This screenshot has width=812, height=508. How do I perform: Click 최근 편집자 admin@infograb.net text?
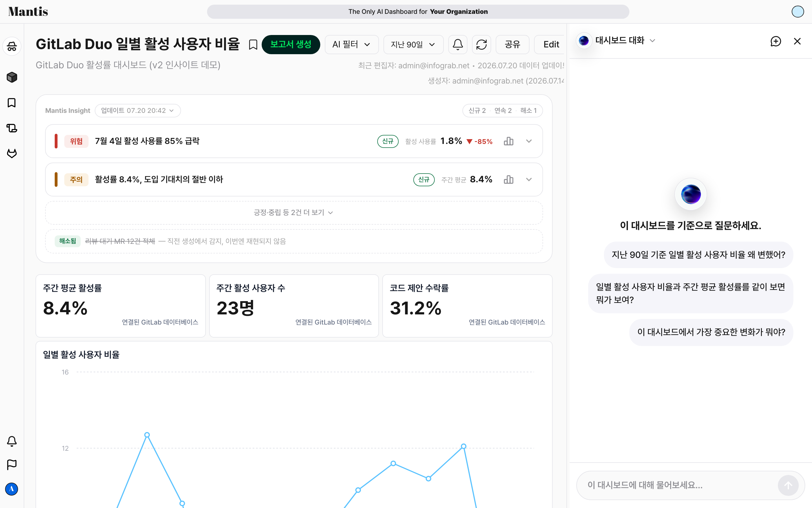413,65
